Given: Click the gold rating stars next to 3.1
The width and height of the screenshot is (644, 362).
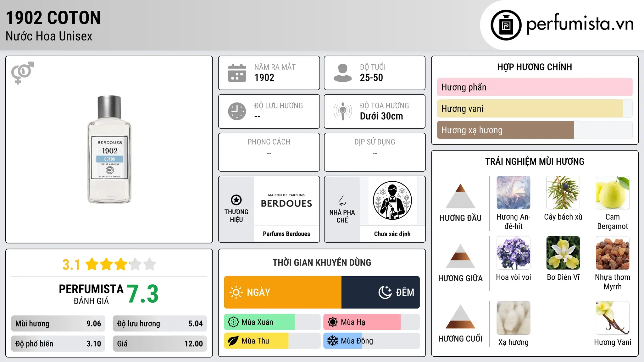Looking at the screenshot, I should pos(121,264).
